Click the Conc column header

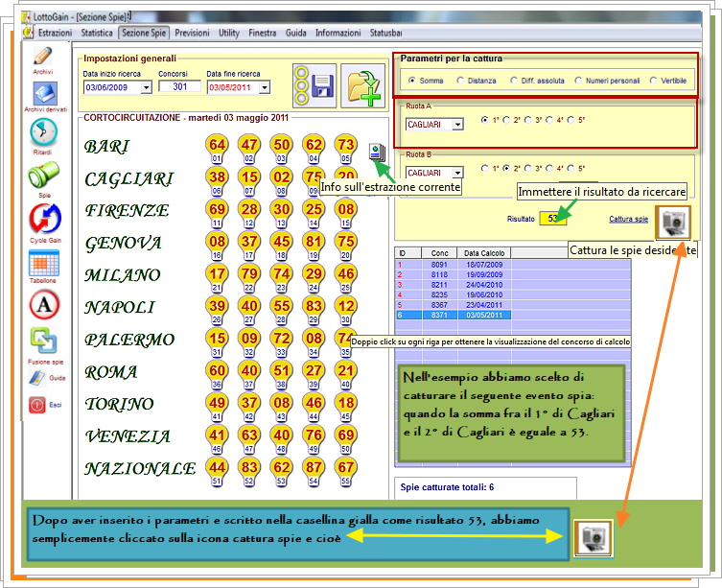(x=439, y=253)
